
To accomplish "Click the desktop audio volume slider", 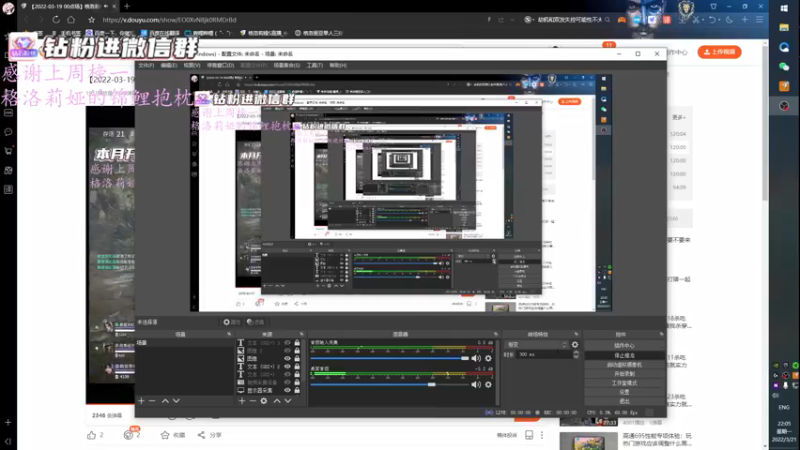I will [x=390, y=384].
